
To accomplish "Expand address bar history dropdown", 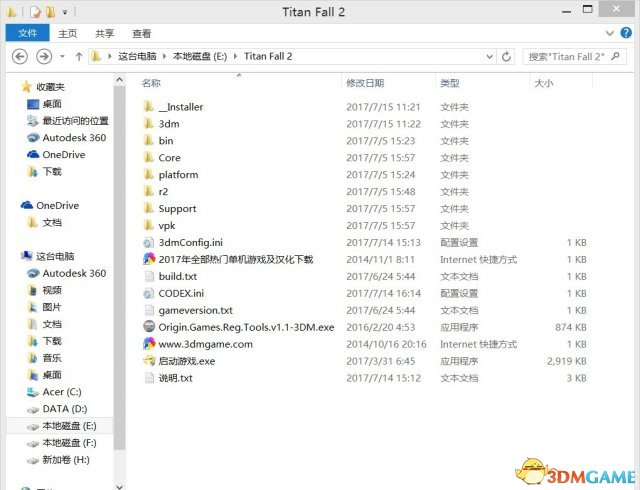I will coord(489,57).
